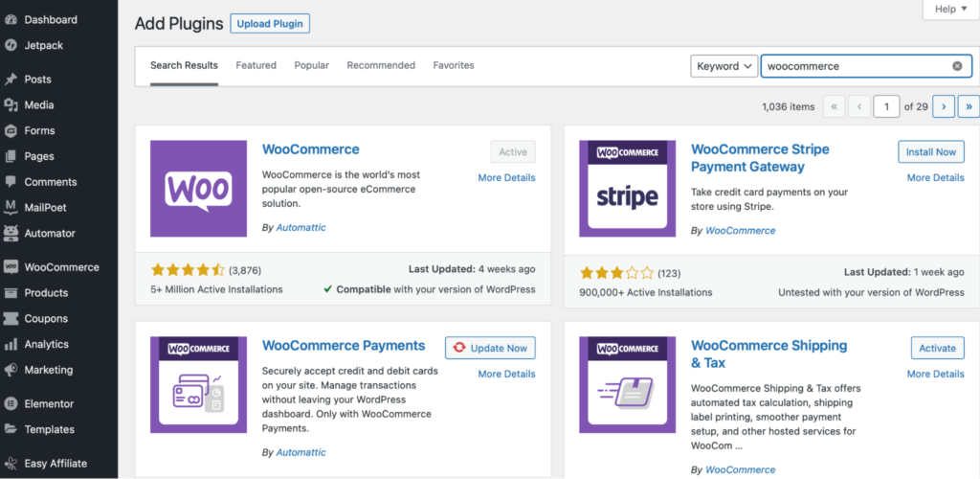
Task: Open More Details for WooCommerce Payments
Action: [x=506, y=374]
